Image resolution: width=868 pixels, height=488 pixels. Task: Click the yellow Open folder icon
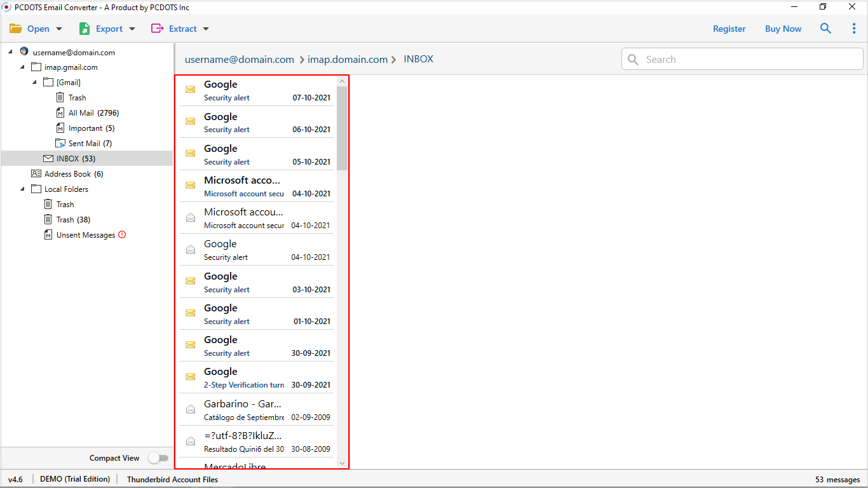(x=16, y=29)
